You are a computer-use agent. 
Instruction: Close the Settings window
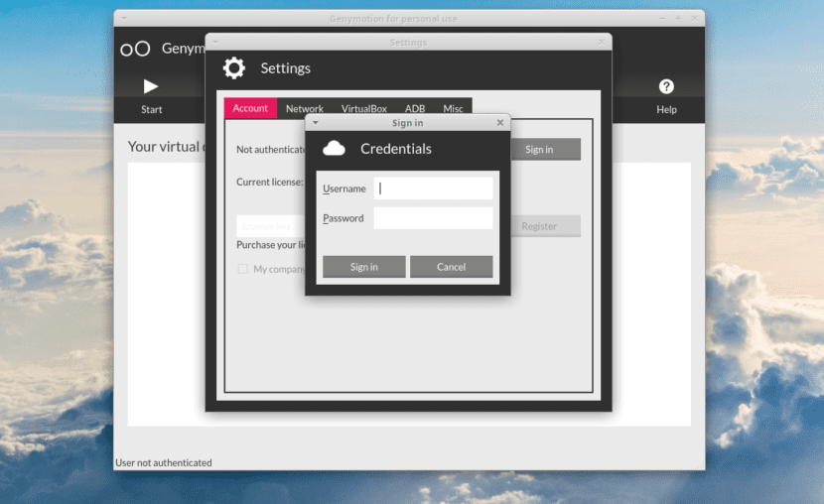tap(602, 43)
